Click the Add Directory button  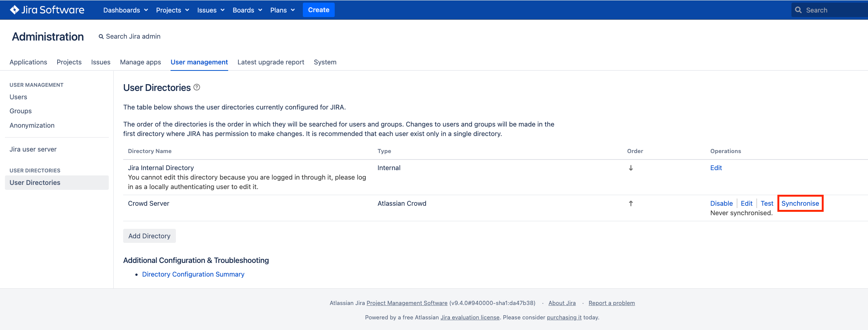click(149, 236)
